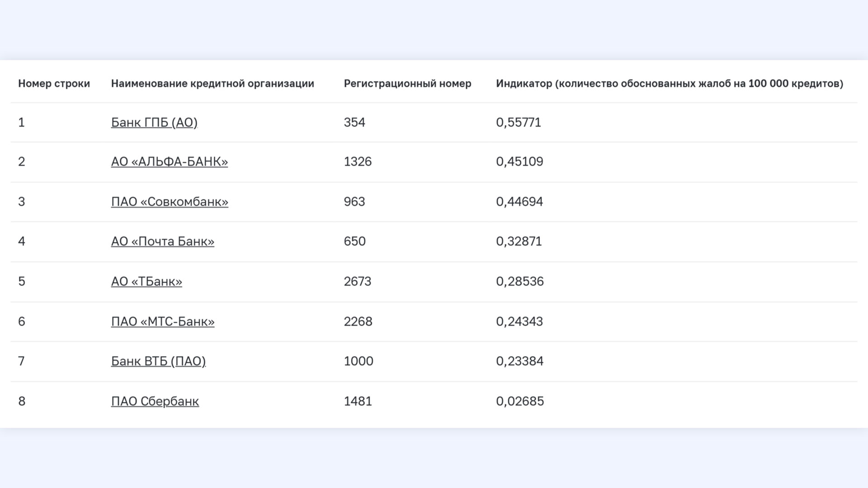Select indicator value 0,28536
Viewport: 868px width, 488px height.
(x=520, y=282)
